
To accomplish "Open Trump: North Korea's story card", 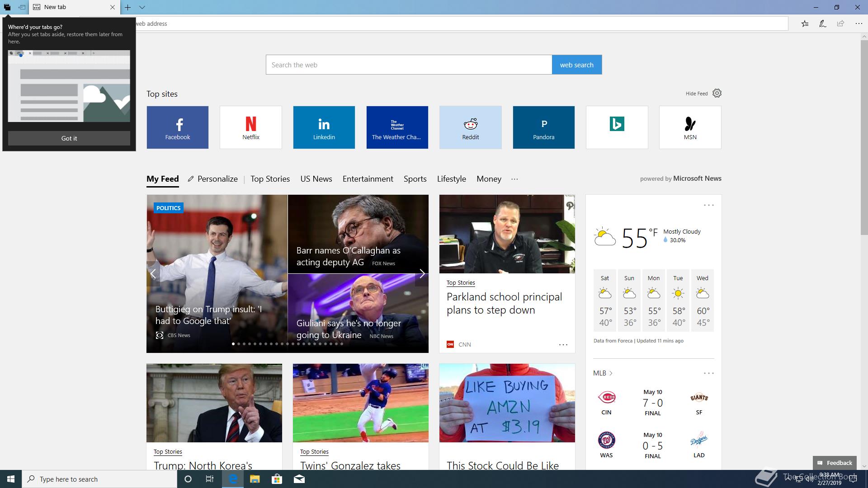I will click(x=214, y=417).
